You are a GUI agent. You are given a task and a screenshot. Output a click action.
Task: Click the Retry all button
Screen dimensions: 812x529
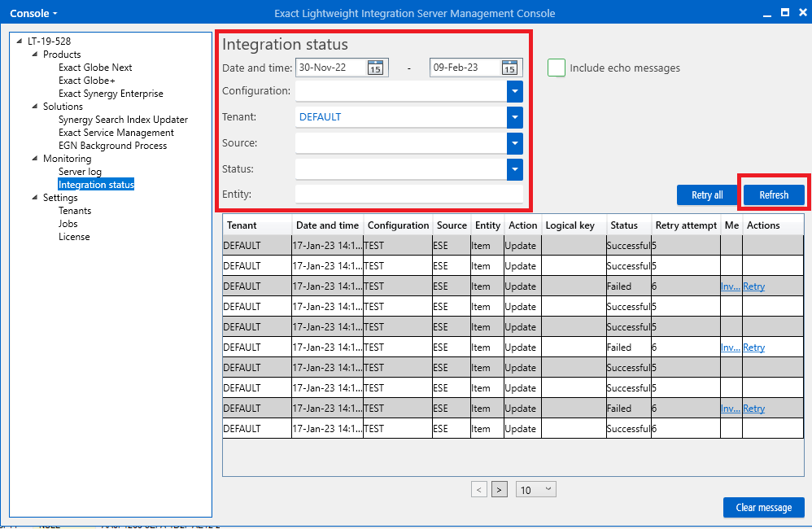[707, 195]
